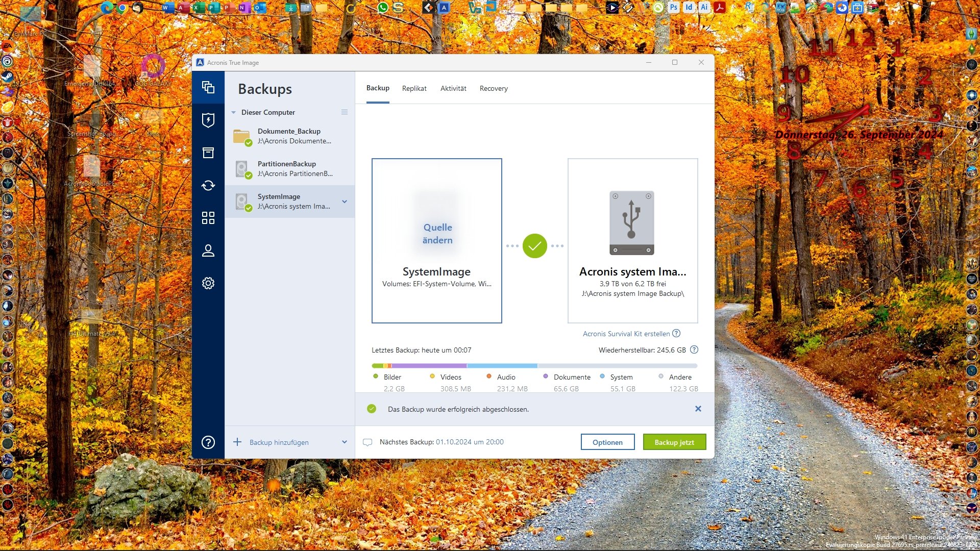This screenshot has width=980, height=551.
Task: Open the Tools grid icon
Action: (x=208, y=218)
